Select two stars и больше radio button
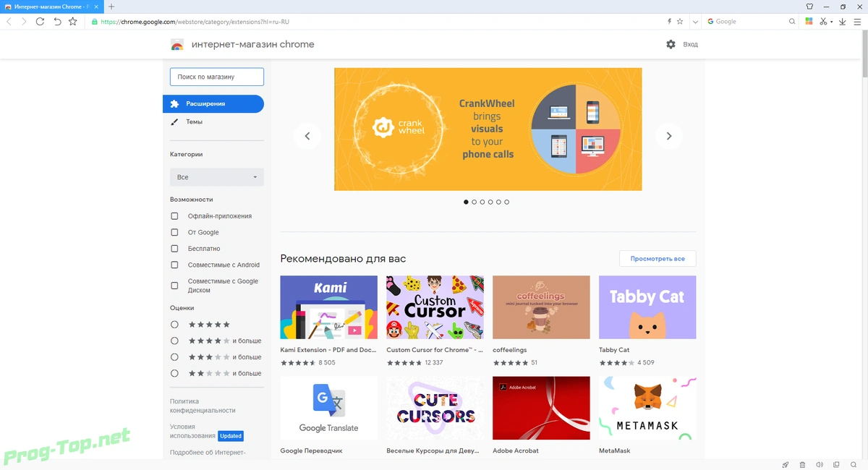This screenshot has width=868, height=470. 174,374
